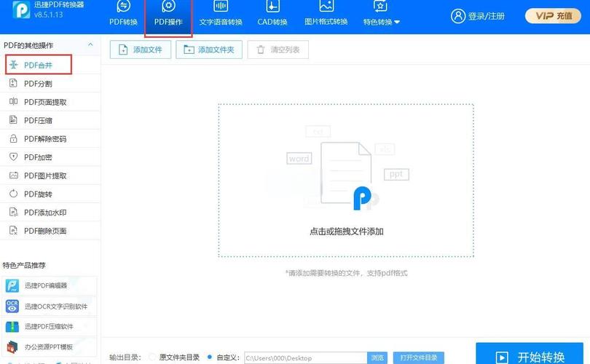Screen dimensions: 590x364
Task: Open the 文字语音转换 tab
Action: tap(221, 13)
